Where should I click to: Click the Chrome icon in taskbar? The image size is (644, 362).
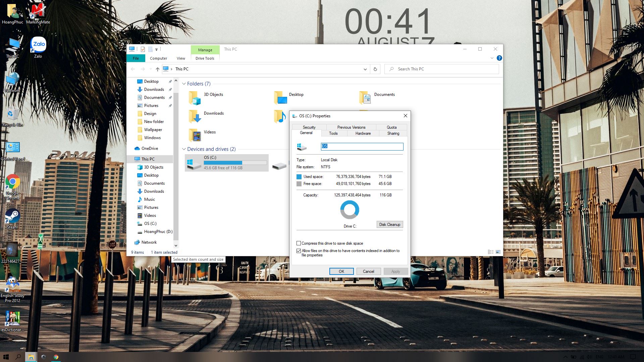56,357
